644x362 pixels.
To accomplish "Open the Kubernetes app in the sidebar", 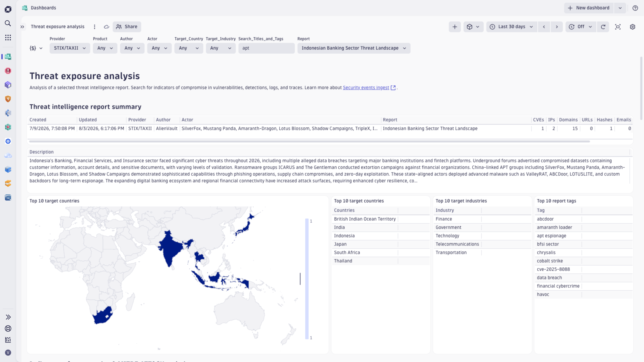I will (x=8, y=141).
